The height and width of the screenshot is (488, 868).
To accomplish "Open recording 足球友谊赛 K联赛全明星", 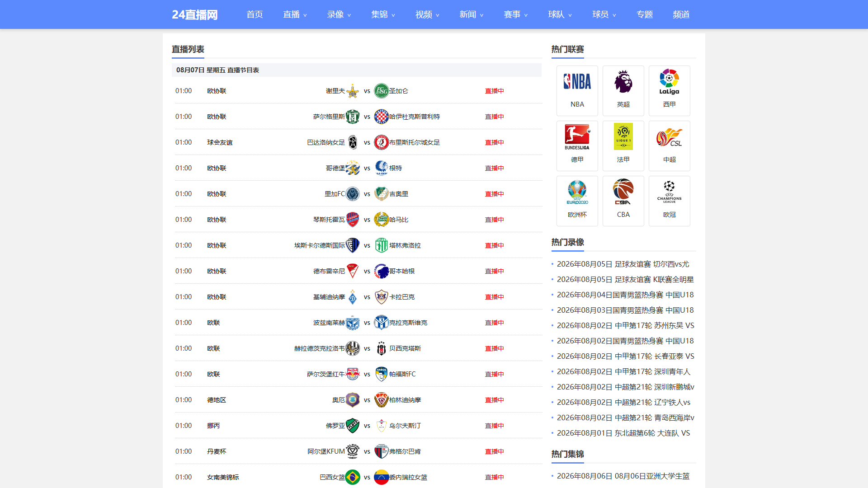I will [x=625, y=279].
